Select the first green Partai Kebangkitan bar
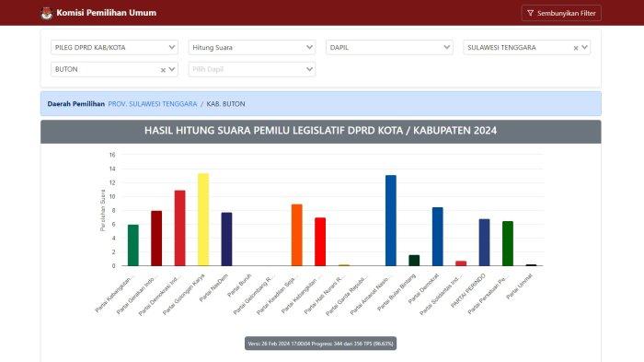The image size is (644, 362). (133, 245)
